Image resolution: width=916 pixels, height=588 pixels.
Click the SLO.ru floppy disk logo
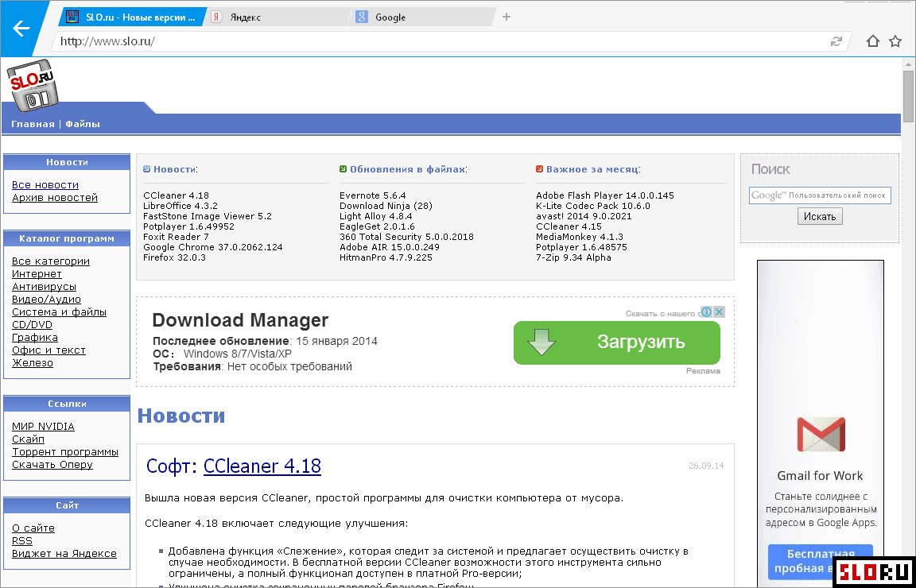point(33,86)
